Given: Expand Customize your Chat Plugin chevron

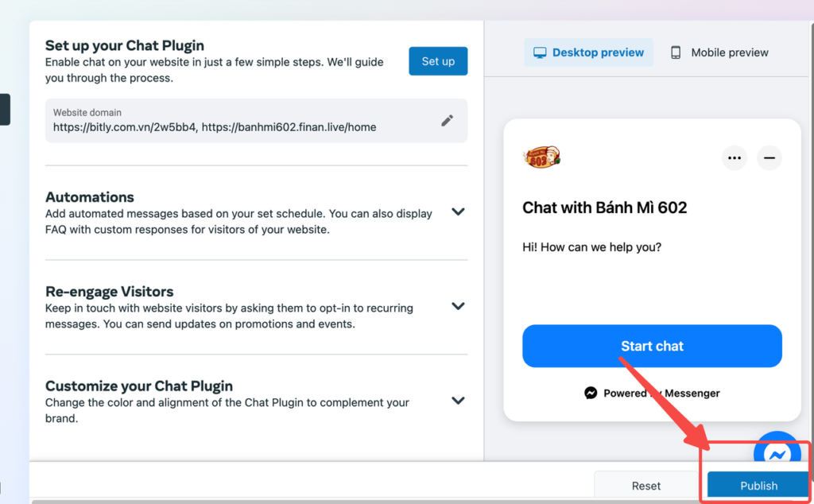Looking at the screenshot, I should click(x=458, y=401).
